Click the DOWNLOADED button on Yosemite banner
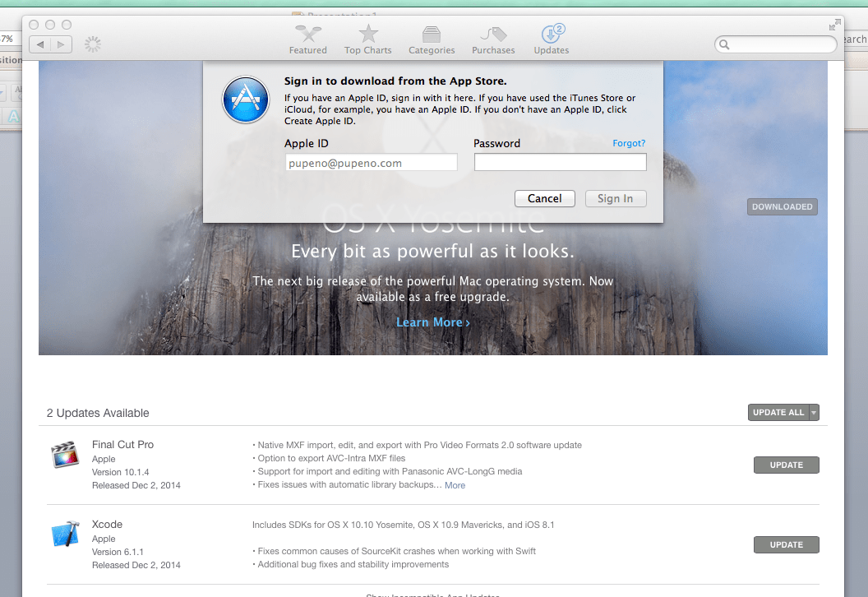Image resolution: width=868 pixels, height=597 pixels. (782, 206)
